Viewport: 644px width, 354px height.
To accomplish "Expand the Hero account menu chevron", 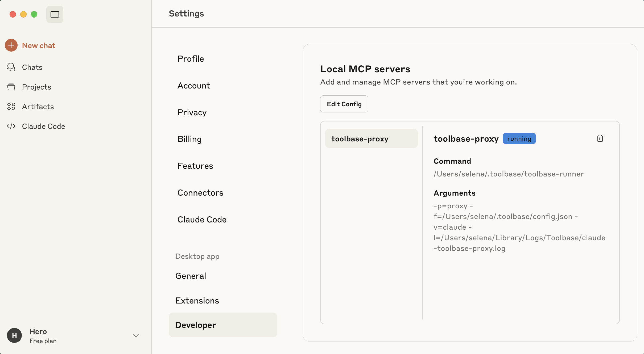I will [136, 336].
